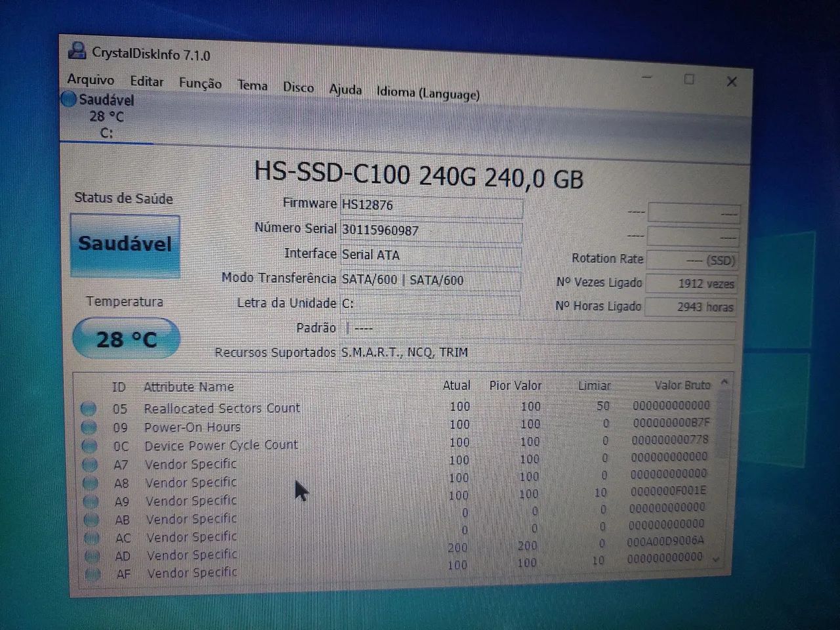Click the blue health orb beside Saudável in drive bar
840x630 pixels.
pos(68,99)
